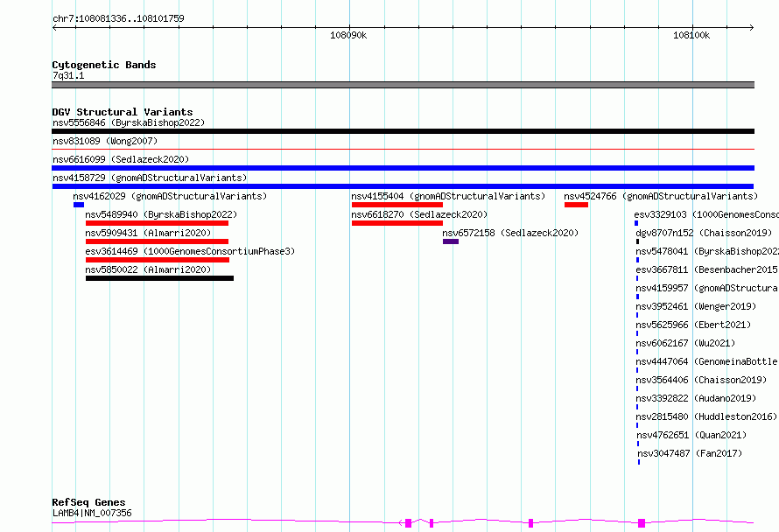This screenshot has height=532, width=779.
Task: Click the nsv6062167 (Wu2021) label
Action: coord(685,343)
